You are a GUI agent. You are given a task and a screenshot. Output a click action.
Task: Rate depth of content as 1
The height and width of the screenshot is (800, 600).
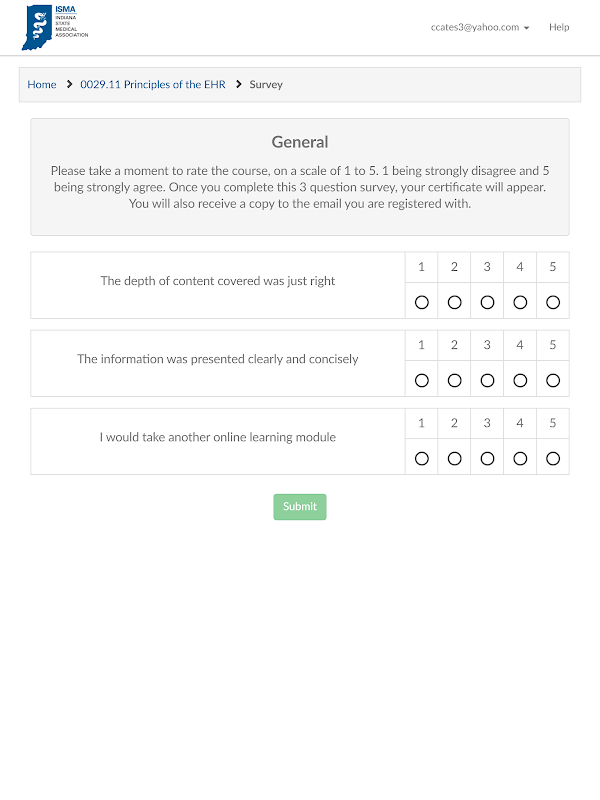click(421, 302)
